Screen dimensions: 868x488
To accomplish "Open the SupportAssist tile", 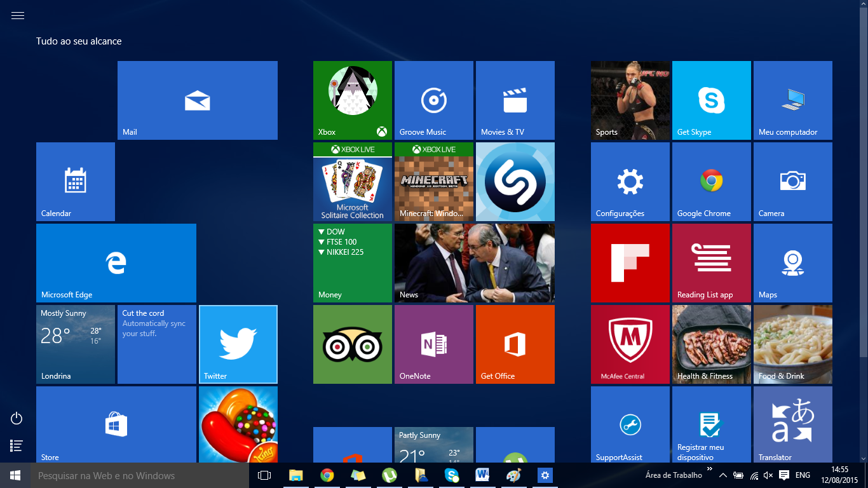I will (x=630, y=424).
